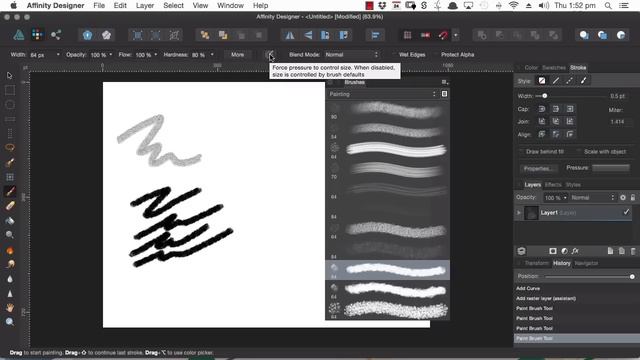Image resolution: width=640 pixels, height=360 pixels.
Task: Toggle the layer lock icon
Action: [x=633, y=198]
